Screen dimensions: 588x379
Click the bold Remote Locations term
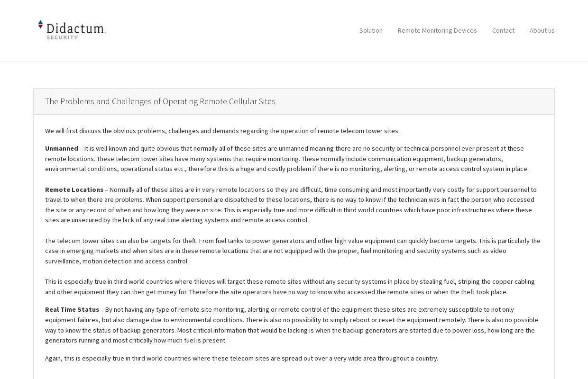pos(74,189)
